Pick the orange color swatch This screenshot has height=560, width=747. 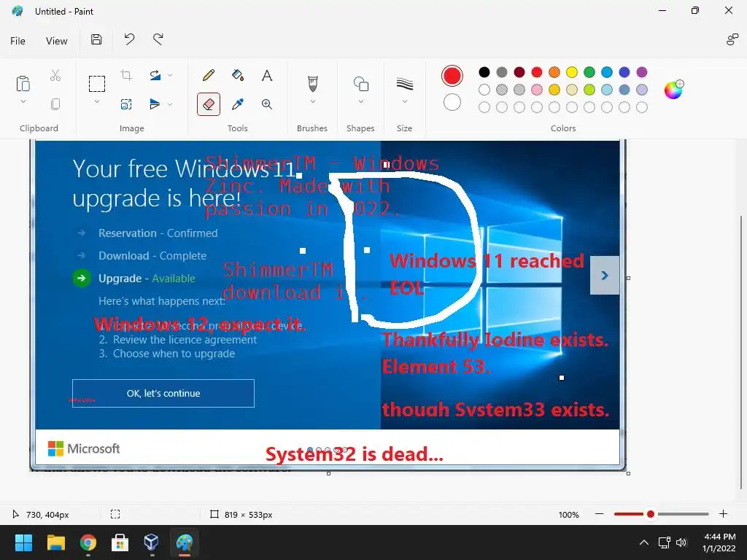click(554, 72)
